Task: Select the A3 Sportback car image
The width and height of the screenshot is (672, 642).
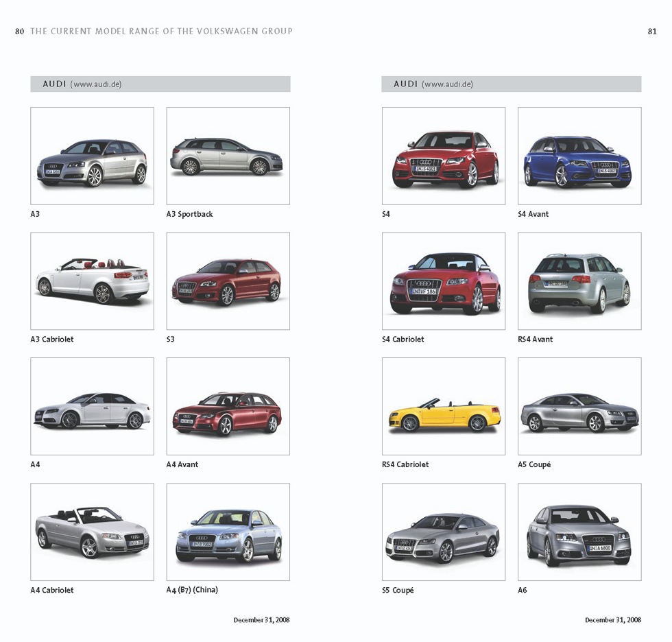Action: (x=228, y=156)
